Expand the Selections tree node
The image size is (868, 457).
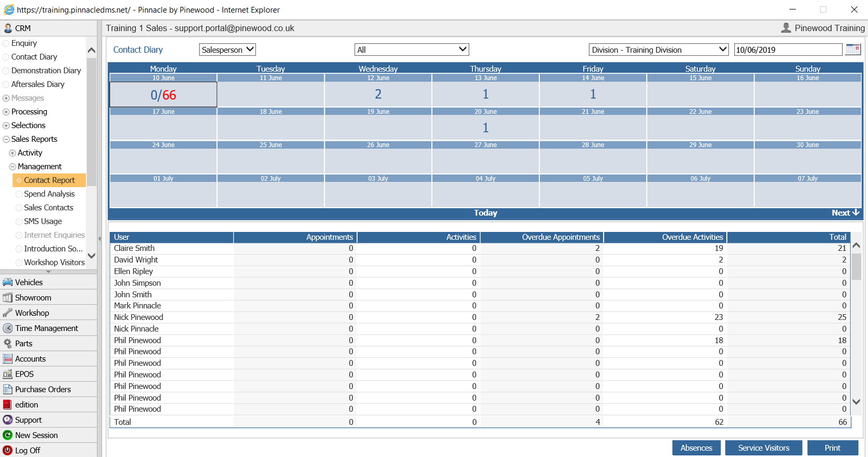[6, 125]
